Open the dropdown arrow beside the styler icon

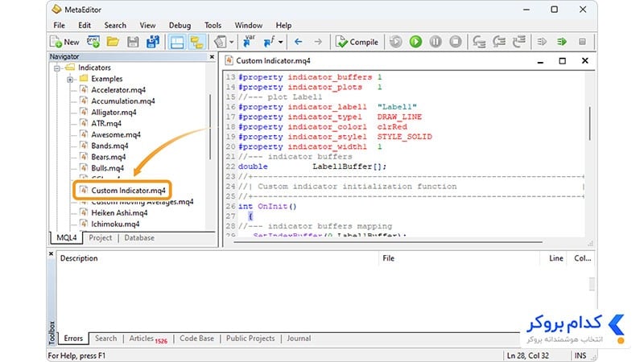pos(232,43)
